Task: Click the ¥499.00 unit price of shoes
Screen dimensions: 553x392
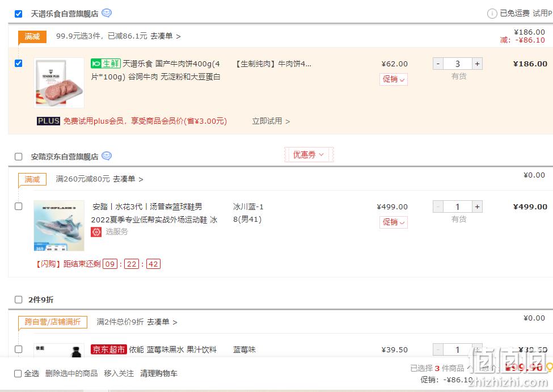Action: pyautogui.click(x=392, y=206)
